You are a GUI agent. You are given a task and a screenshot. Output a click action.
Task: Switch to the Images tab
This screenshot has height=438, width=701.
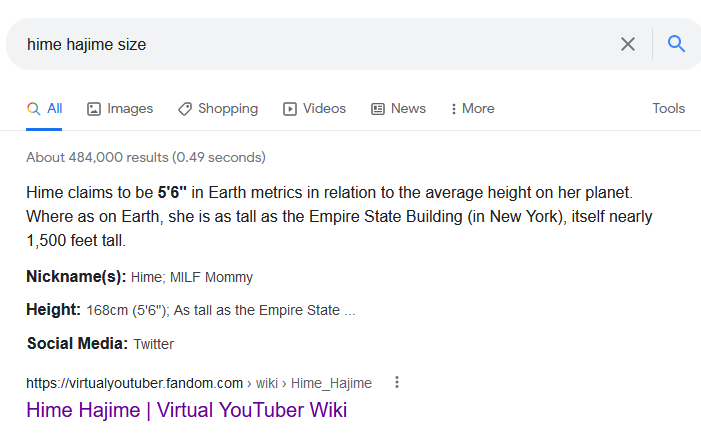[120, 109]
